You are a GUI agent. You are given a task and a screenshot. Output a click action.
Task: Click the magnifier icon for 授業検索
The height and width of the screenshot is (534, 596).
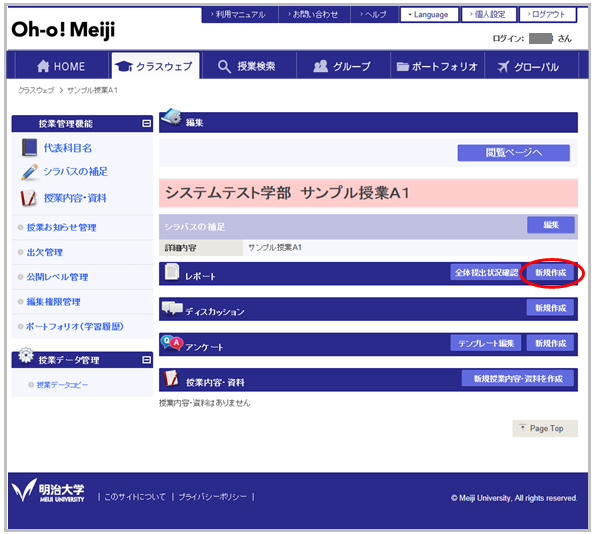coord(224,67)
